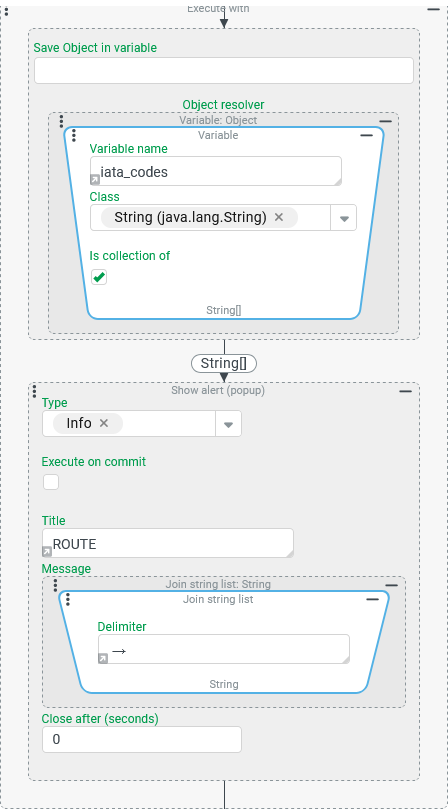448x809 pixels.
Task: Open the Type dropdown arrow
Action: (x=228, y=424)
